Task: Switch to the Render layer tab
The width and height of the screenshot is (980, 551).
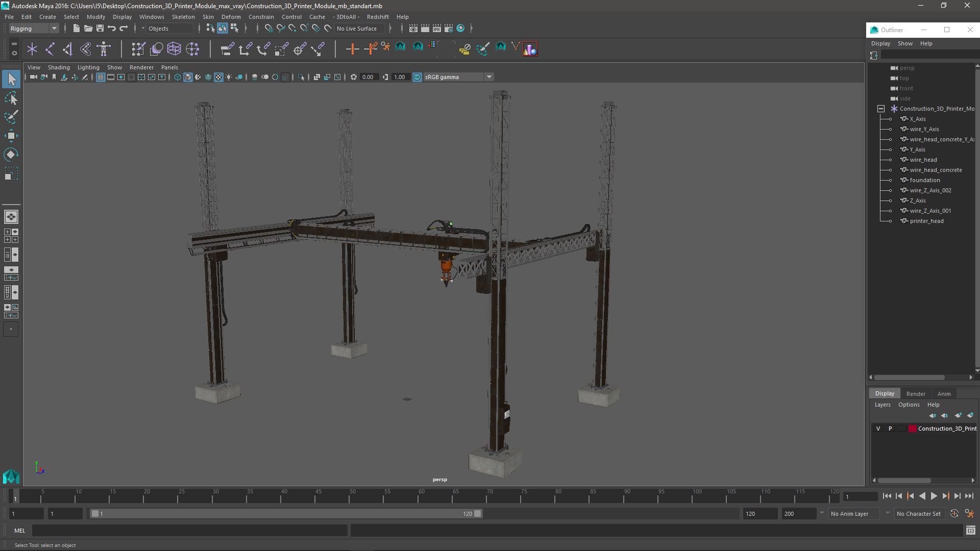Action: (916, 394)
